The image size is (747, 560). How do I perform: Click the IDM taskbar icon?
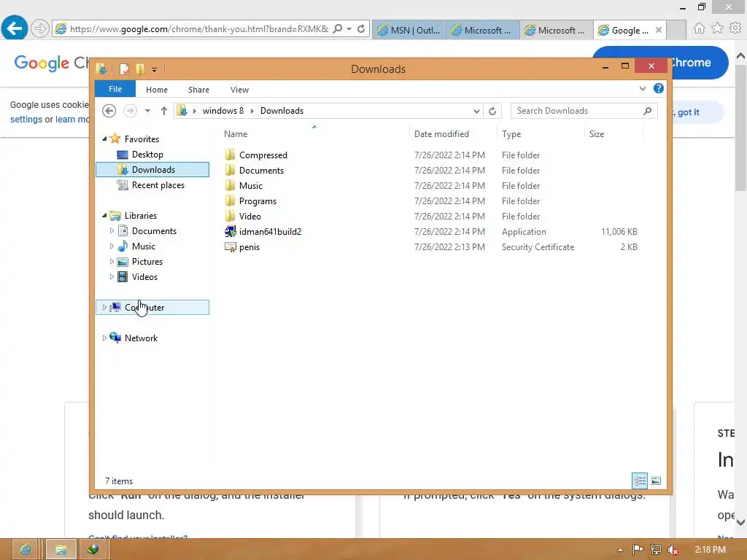tap(93, 550)
